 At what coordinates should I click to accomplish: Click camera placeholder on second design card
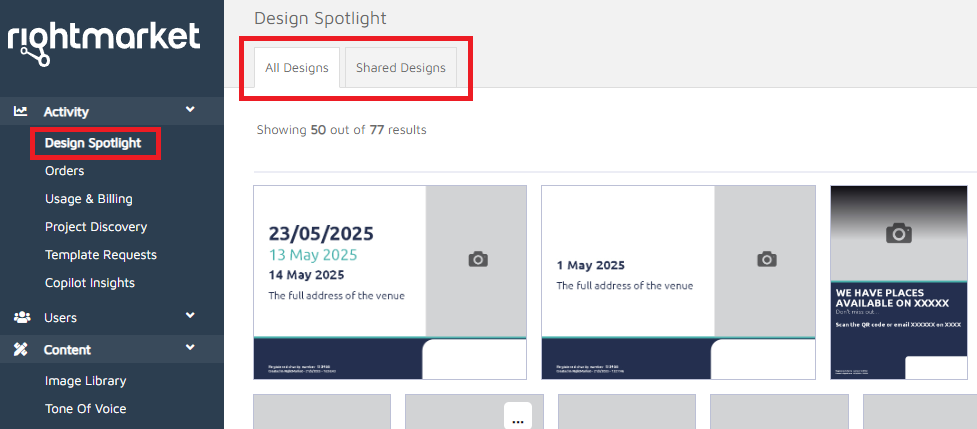766,259
